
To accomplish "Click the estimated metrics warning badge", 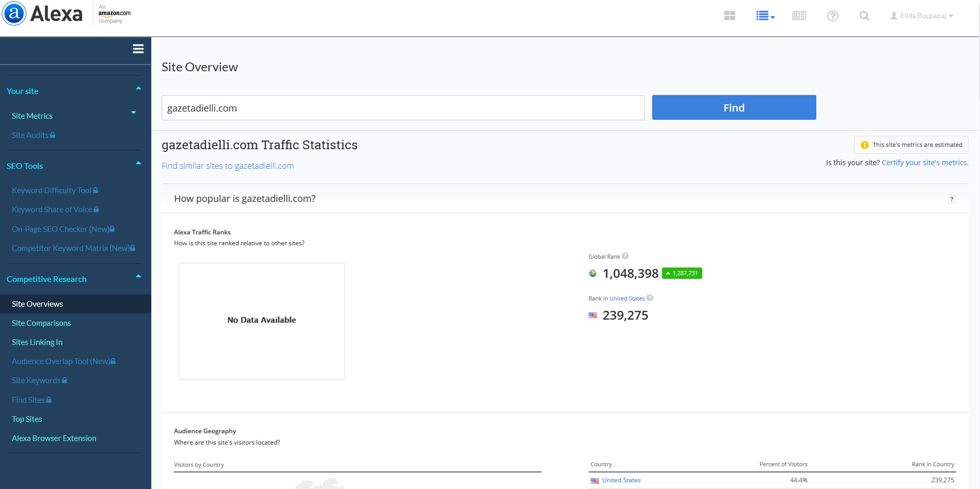I will (x=911, y=145).
